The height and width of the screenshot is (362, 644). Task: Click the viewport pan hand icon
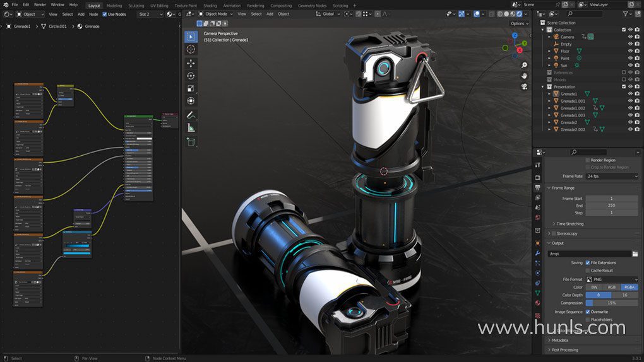(524, 76)
